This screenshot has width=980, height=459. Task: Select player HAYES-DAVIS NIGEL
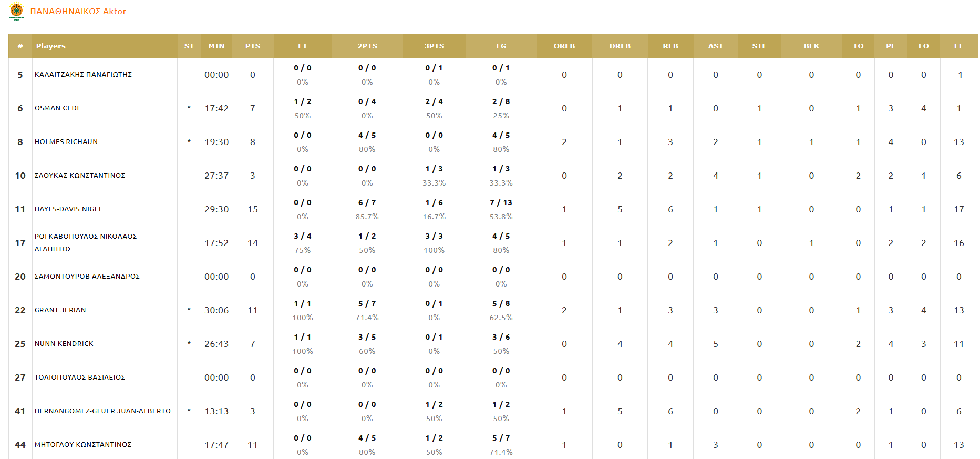[x=69, y=209]
